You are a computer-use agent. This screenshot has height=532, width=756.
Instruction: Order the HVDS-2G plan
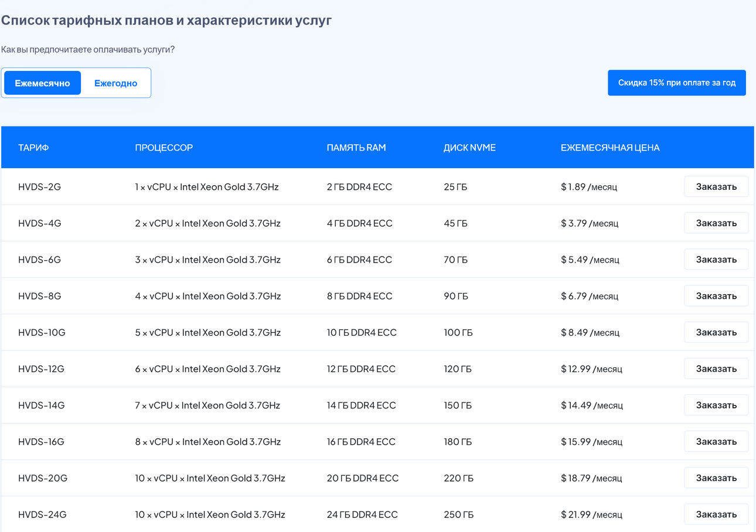716,187
